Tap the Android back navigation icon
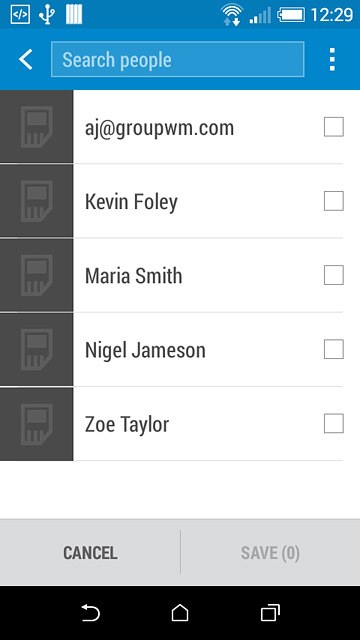The width and height of the screenshot is (360, 640). tap(90, 613)
